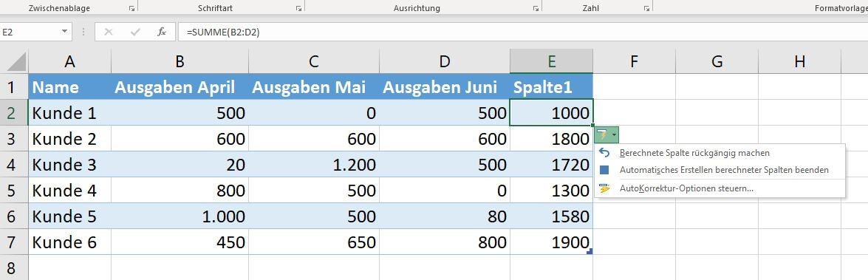Open the Ausrichtung dialog launcher
Screen dimensions: 868x280
pos(536,8)
